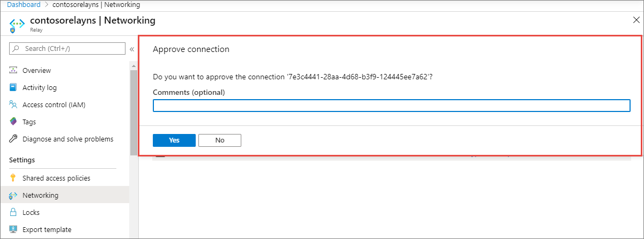Click No to cancel approval
The width and height of the screenshot is (644, 239).
(220, 140)
